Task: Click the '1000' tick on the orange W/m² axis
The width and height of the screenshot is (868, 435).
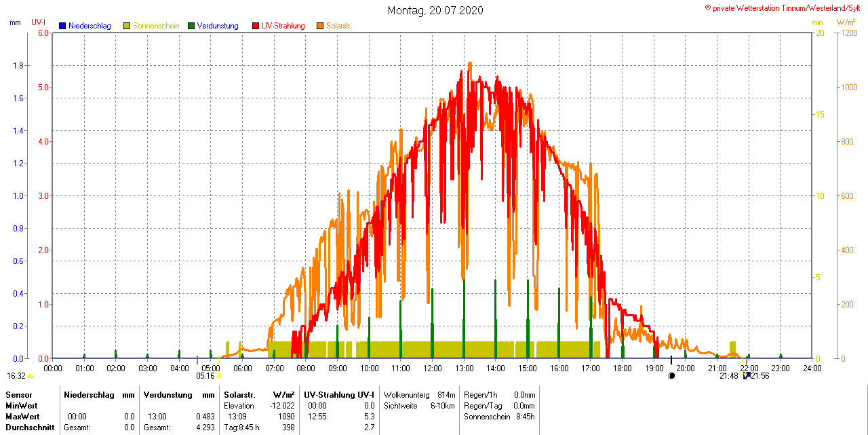Action: (x=849, y=88)
